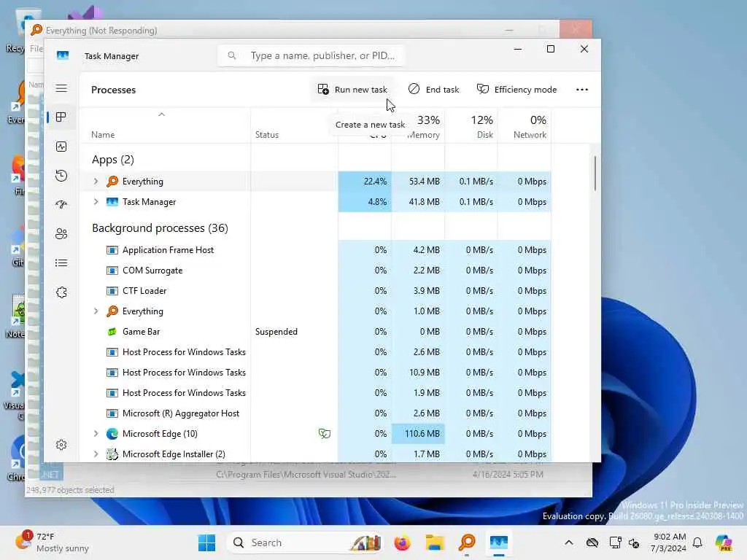747x560 pixels.
Task: Open the Performance sidebar icon
Action: tap(61, 147)
